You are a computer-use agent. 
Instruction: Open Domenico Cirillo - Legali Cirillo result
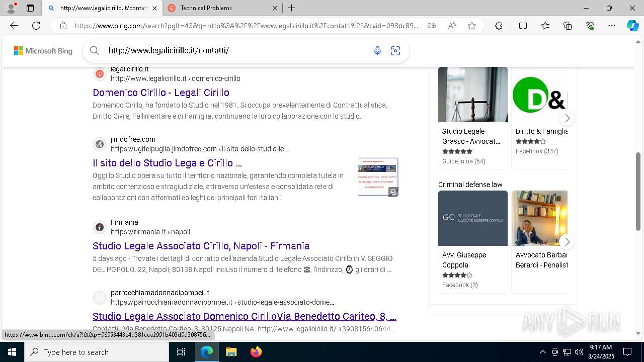[x=161, y=93]
